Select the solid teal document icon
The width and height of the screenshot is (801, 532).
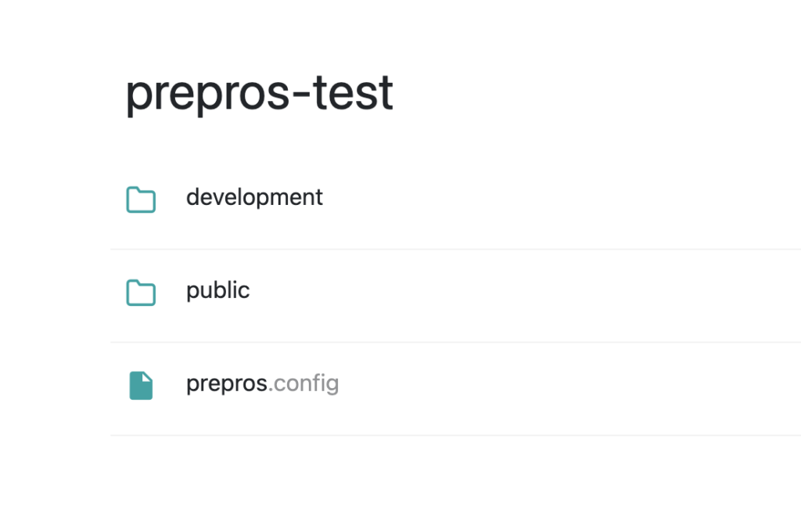(x=141, y=386)
